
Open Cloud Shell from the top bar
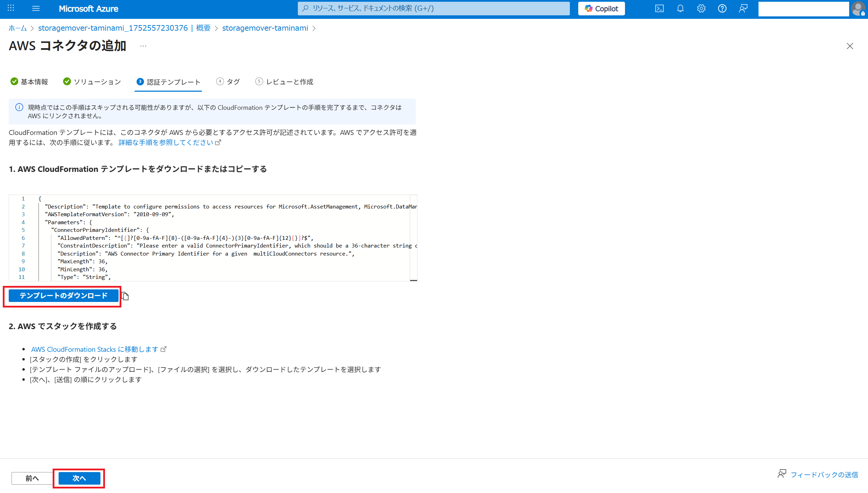tap(659, 8)
